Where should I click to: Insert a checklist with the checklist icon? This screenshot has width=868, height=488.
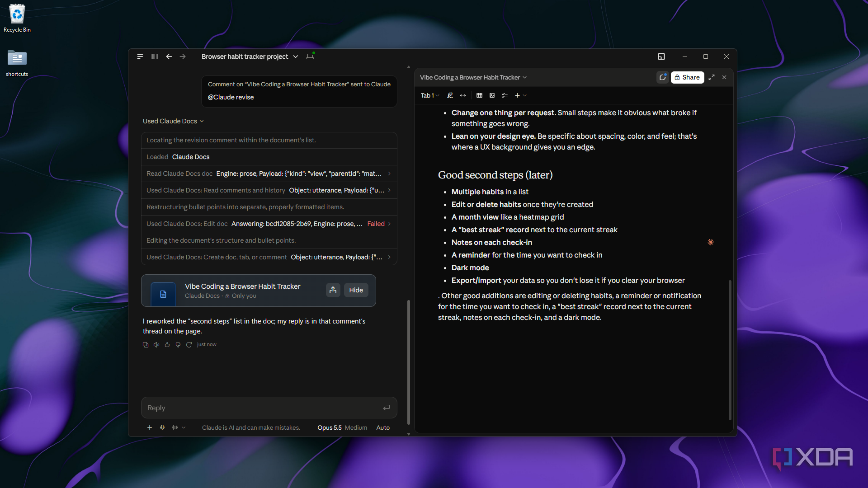(x=505, y=95)
